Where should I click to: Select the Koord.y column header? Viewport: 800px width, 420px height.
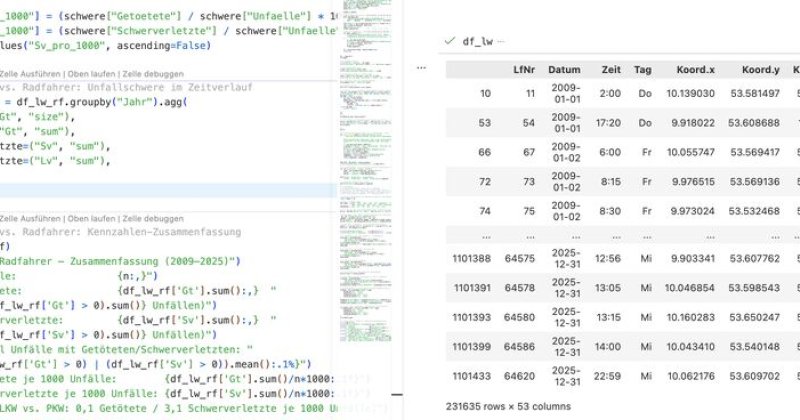click(760, 69)
